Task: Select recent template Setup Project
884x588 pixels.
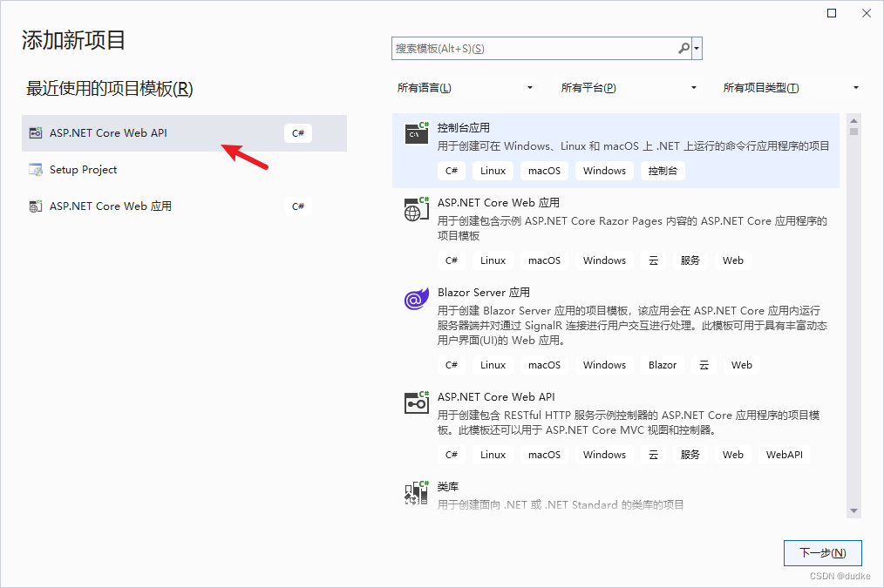Action: click(184, 170)
